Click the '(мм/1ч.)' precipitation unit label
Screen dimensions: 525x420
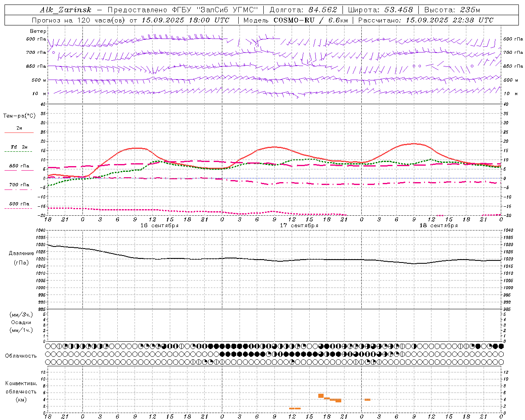[x=21, y=330]
